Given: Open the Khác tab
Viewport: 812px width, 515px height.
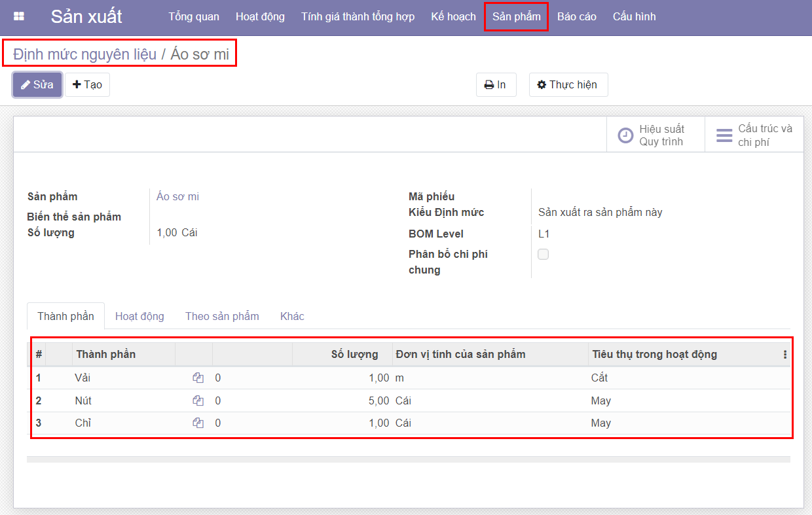Looking at the screenshot, I should (x=292, y=316).
